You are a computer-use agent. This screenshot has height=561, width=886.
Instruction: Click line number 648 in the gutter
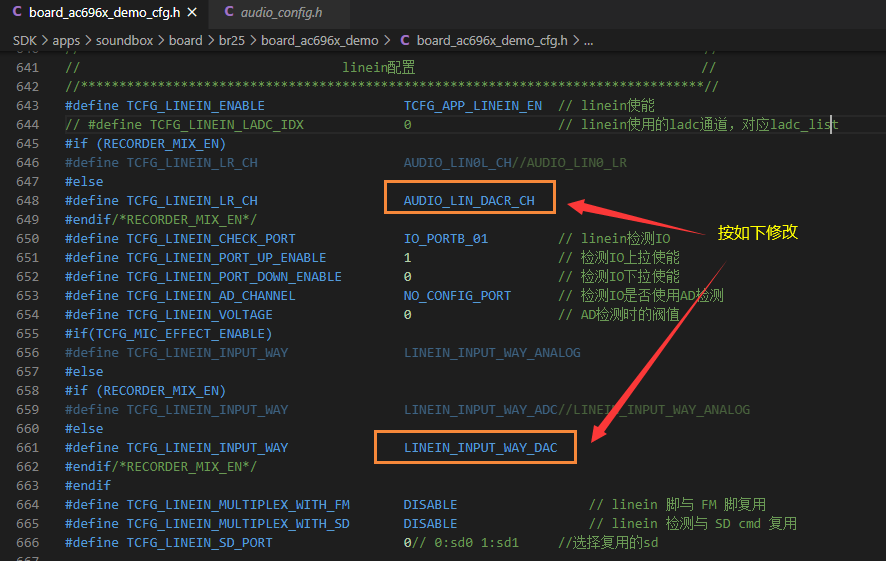pos(28,201)
